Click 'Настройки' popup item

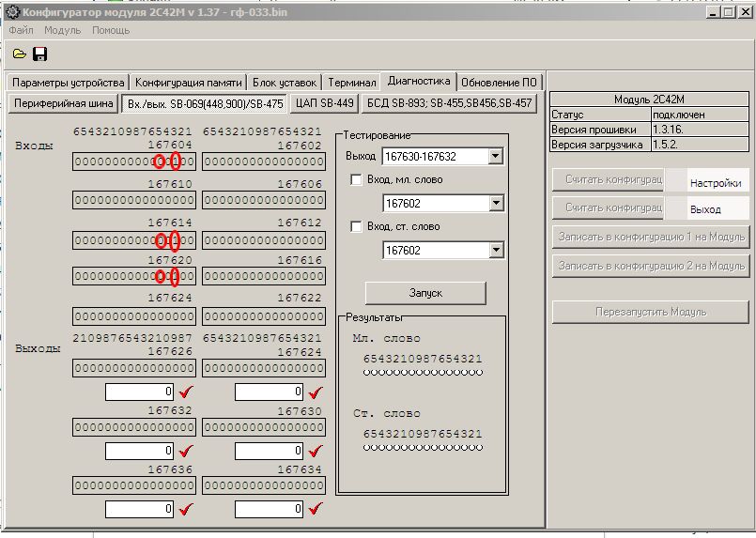716,183
